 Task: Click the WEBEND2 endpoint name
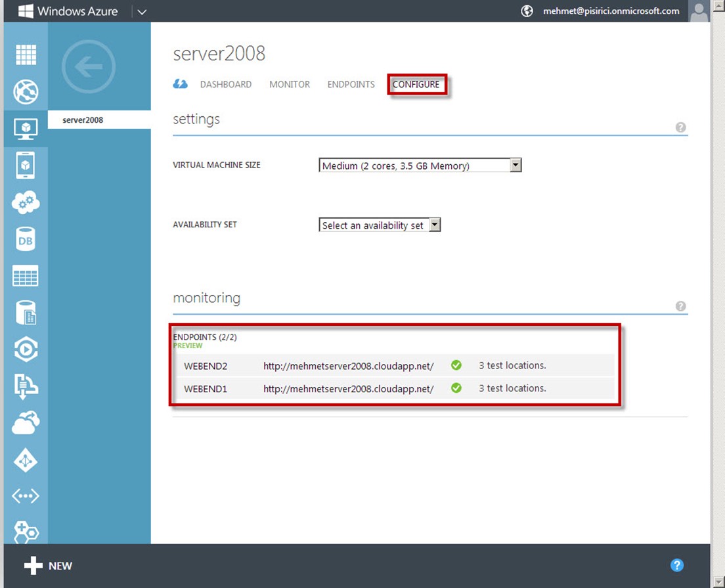206,366
